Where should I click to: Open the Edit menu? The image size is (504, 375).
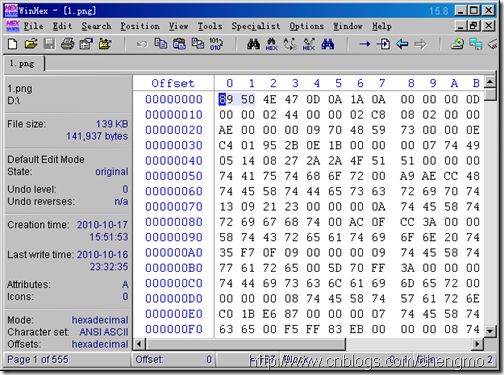coord(62,26)
